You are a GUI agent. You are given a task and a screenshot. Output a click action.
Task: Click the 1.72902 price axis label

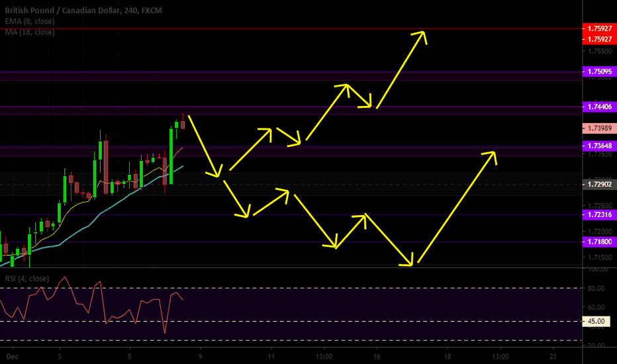point(598,183)
